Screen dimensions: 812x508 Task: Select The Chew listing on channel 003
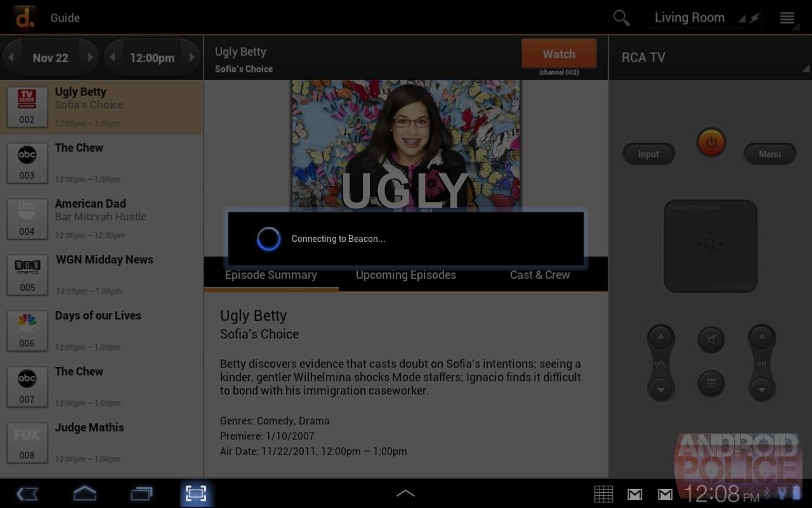point(101,163)
